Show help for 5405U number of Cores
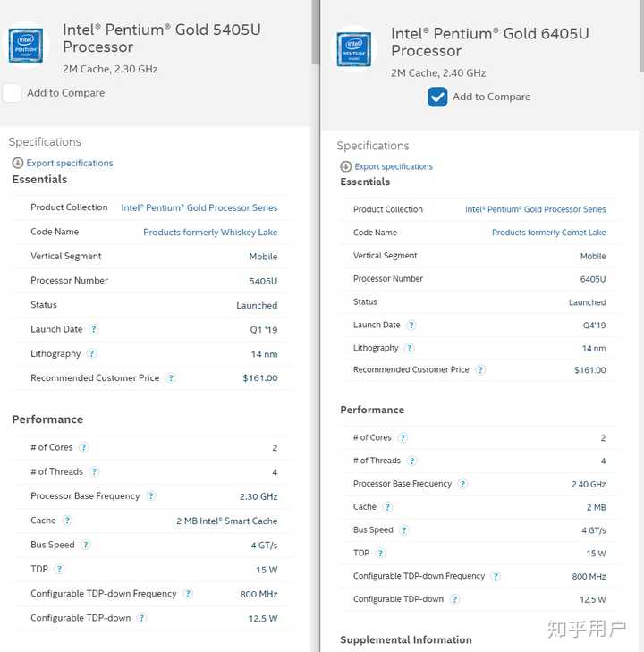 click(x=83, y=447)
